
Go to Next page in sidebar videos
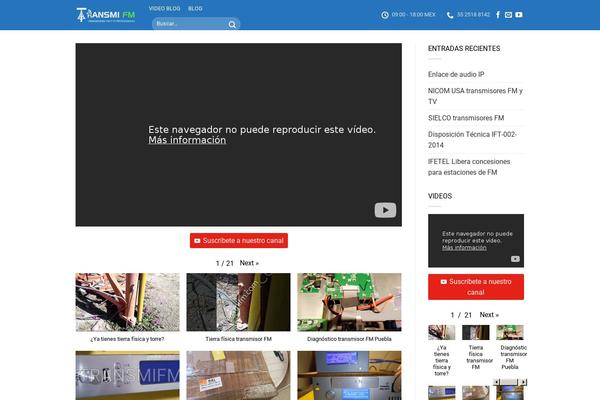[x=489, y=315]
